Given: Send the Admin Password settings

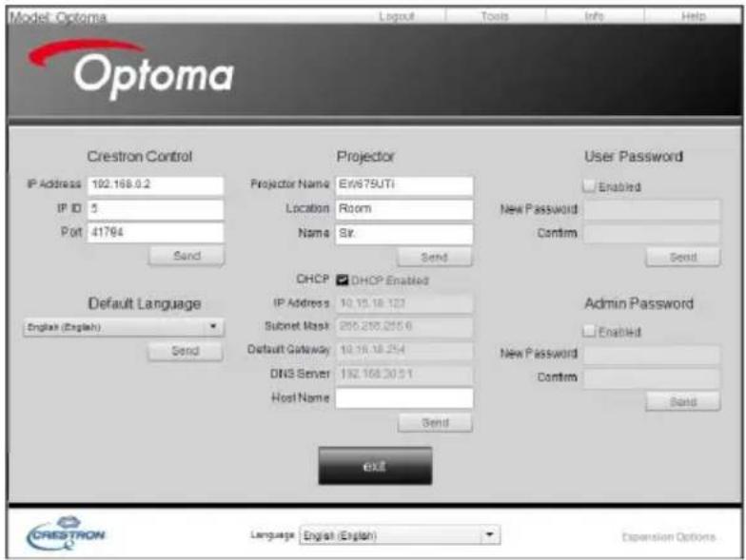Looking at the screenshot, I should pos(683,401).
